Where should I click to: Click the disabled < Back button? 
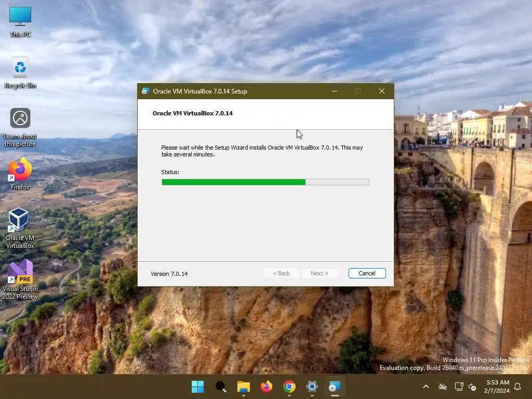click(x=281, y=273)
